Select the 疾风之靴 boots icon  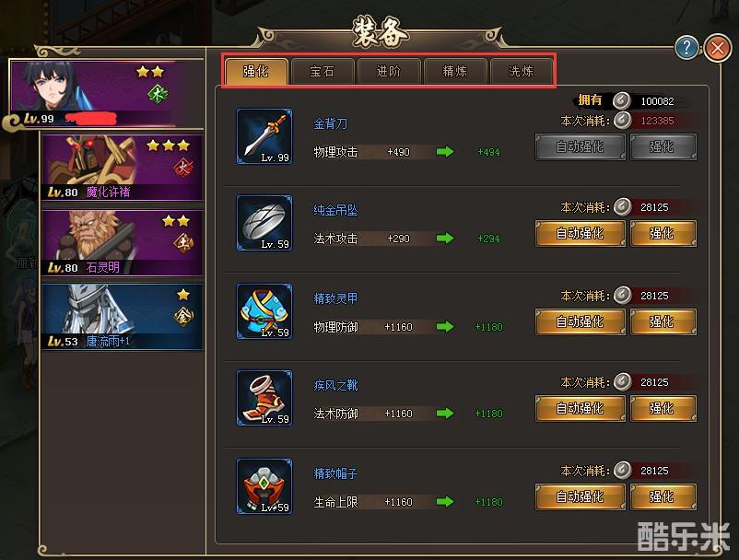[x=264, y=398]
